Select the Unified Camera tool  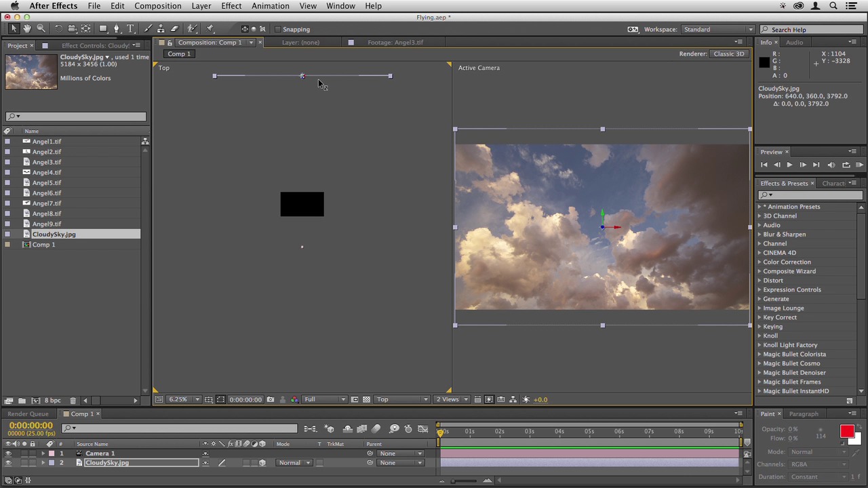coord(72,28)
